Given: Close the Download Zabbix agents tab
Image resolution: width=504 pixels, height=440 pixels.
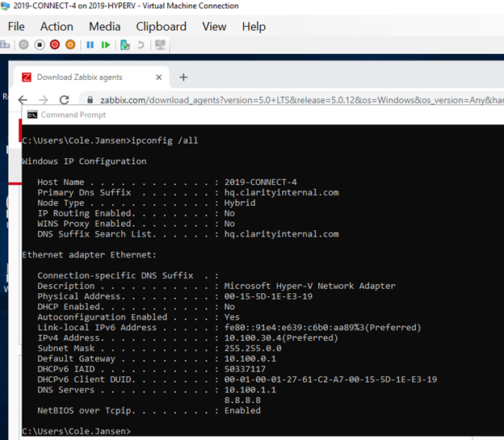Looking at the screenshot, I should pyautogui.click(x=159, y=78).
